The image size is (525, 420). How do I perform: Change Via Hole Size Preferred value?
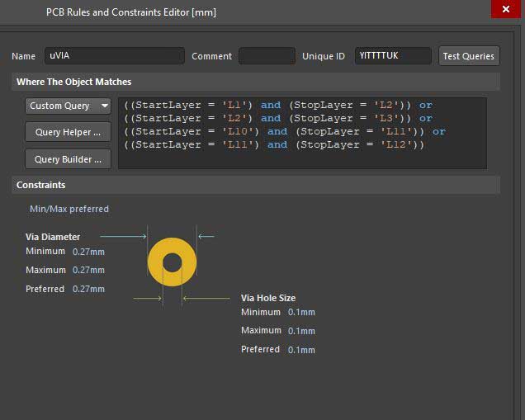301,350
